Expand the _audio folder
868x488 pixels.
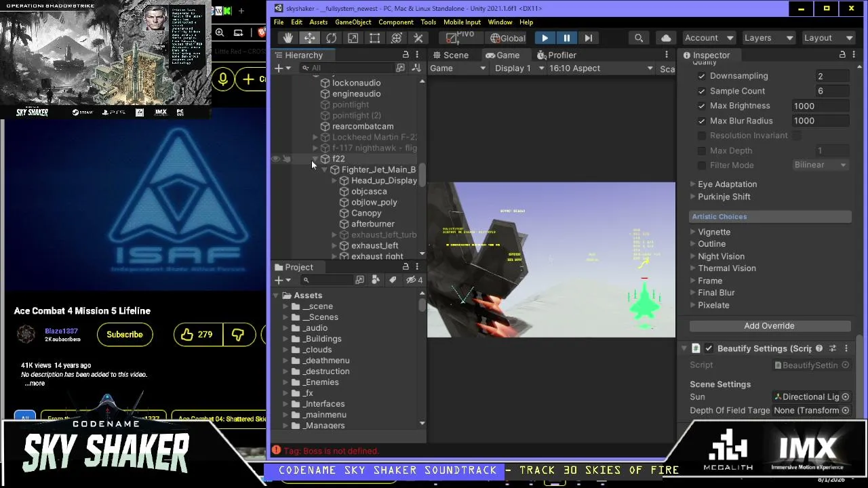point(285,328)
